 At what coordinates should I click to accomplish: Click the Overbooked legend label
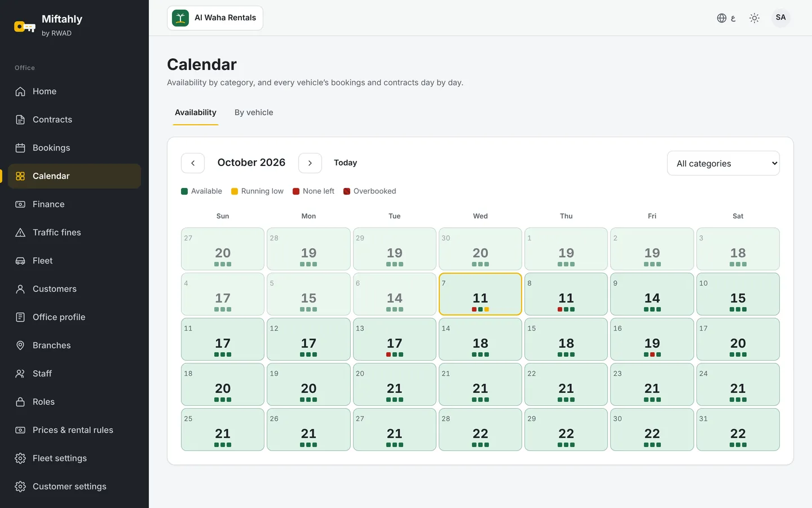point(375,191)
